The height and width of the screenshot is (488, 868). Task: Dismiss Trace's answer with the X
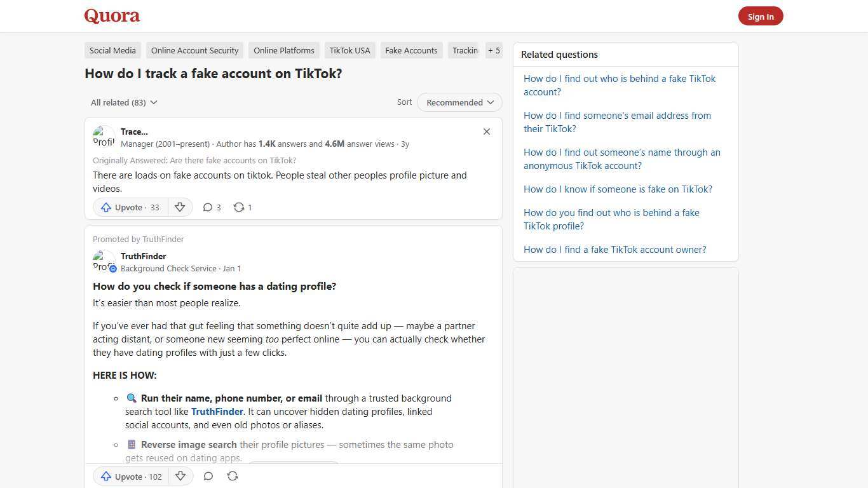487,132
